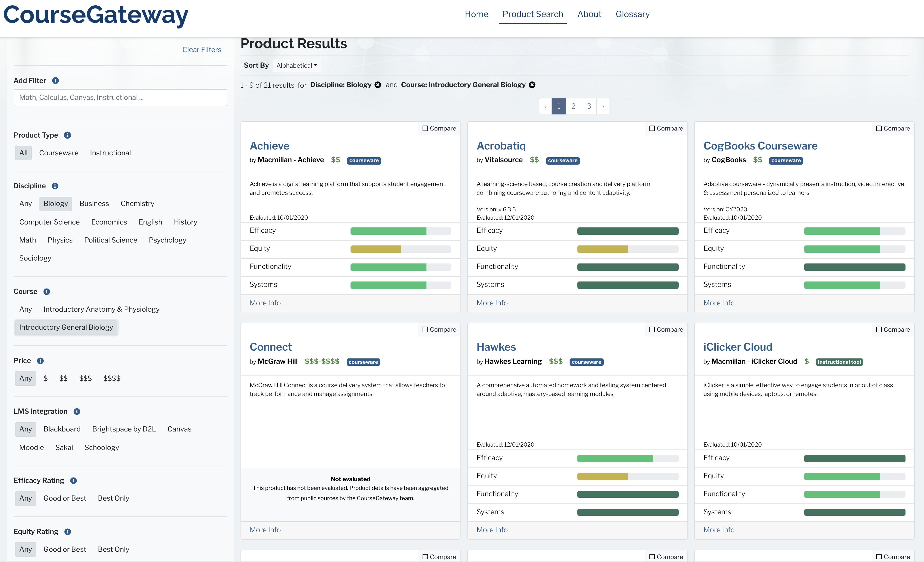
Task: Click info icon next to Efficacy Rating
Action: coord(74,481)
